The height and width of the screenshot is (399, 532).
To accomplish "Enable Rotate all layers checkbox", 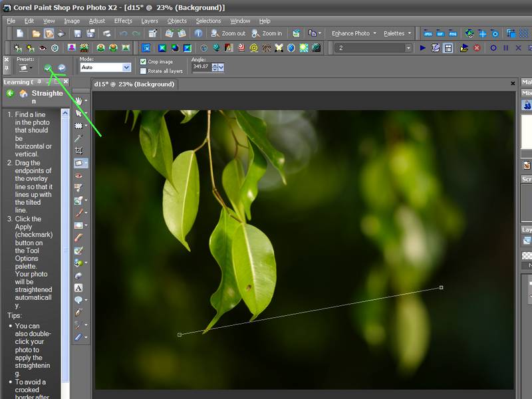I will coord(143,70).
